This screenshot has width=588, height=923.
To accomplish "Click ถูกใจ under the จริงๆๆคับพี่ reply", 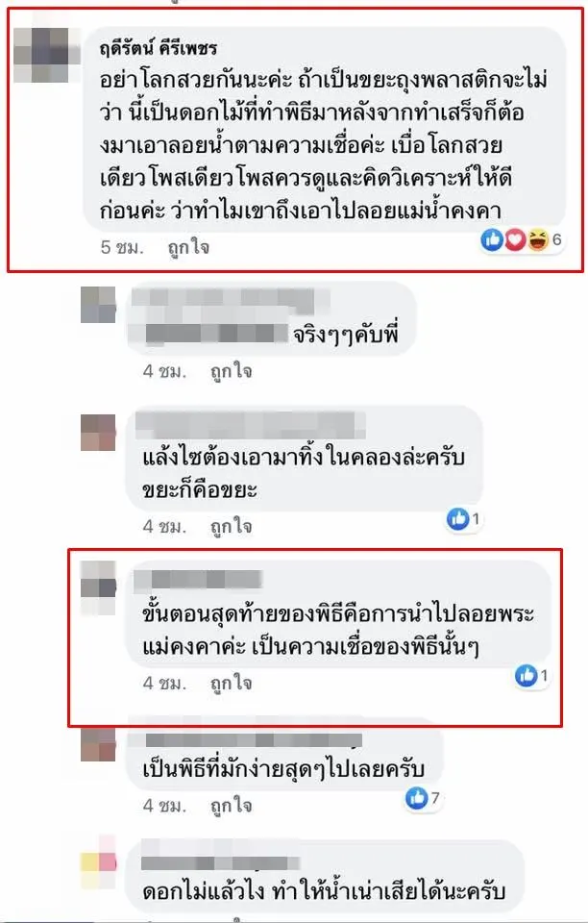I will coord(232,371).
